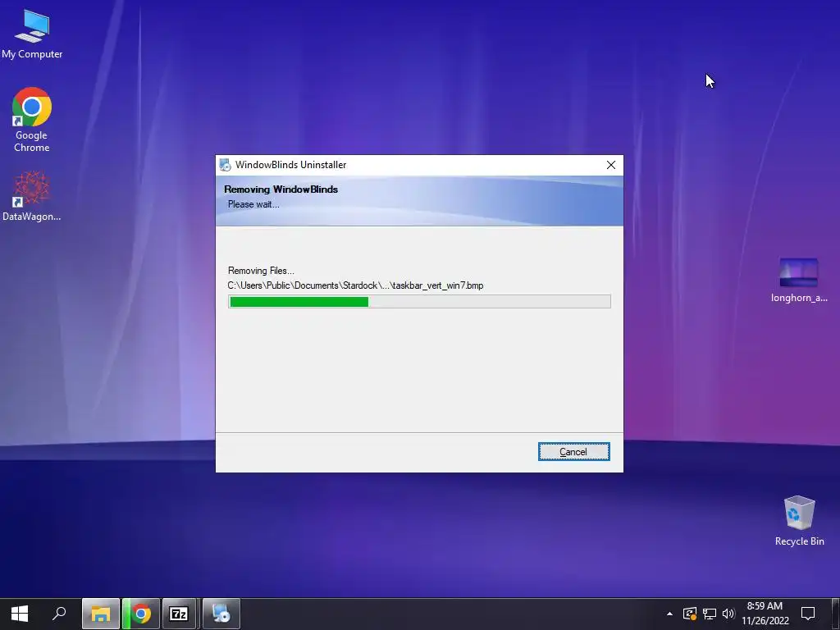The height and width of the screenshot is (630, 840).
Task: Click the 'Removing Files...' status text
Action: [x=261, y=271]
